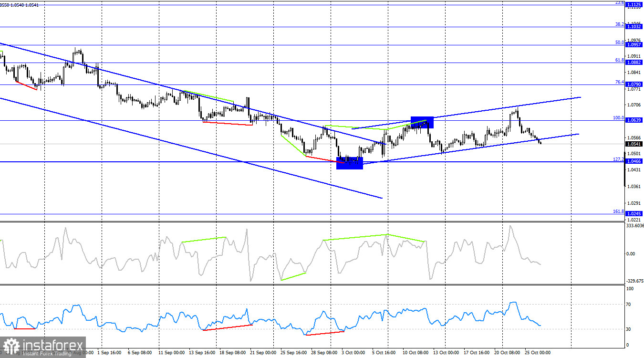This screenshot has height=358, width=644.
Task: Select the blue rectangle at the 127.2 level
Action: pyautogui.click(x=350, y=163)
